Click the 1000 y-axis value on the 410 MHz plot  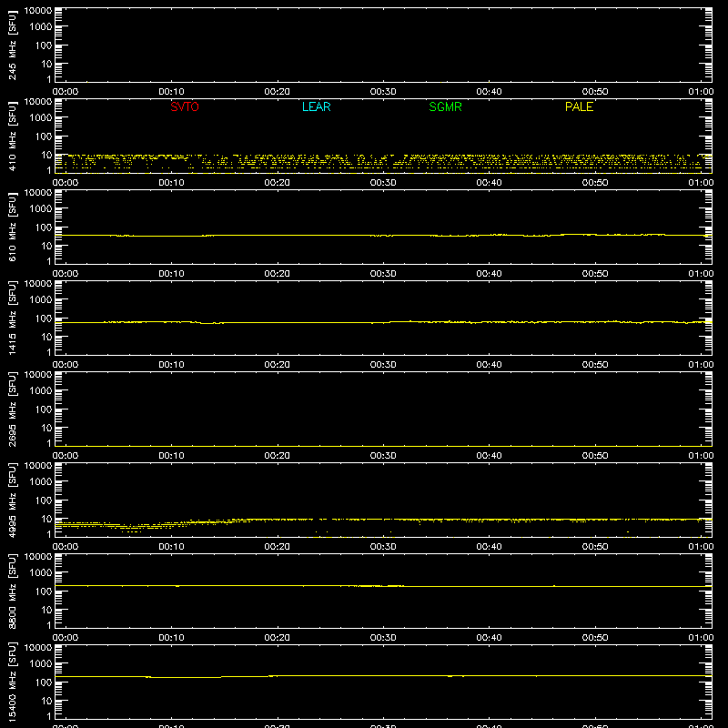41,118
